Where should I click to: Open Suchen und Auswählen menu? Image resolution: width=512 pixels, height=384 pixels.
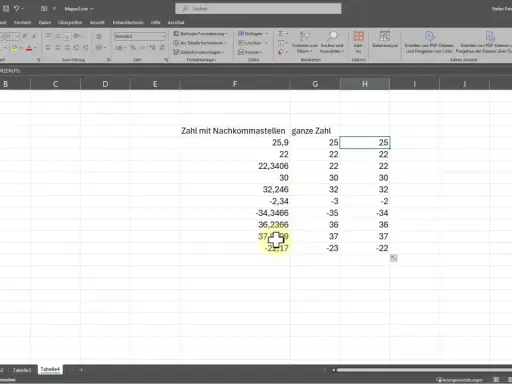332,42
